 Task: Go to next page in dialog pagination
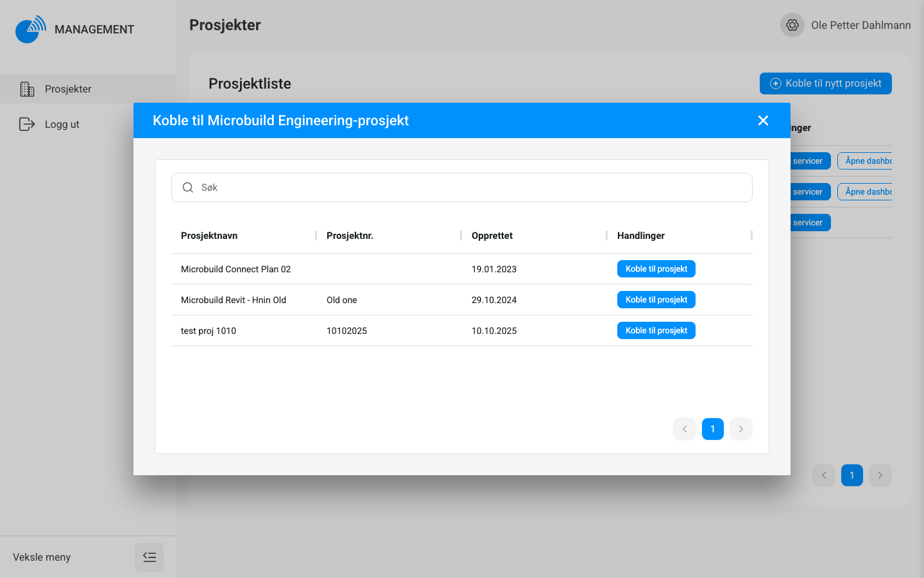[x=741, y=429]
